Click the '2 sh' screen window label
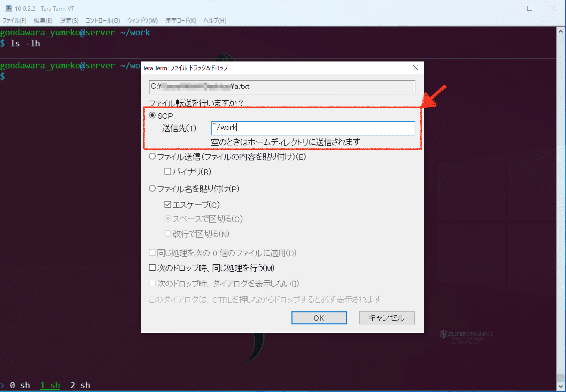The width and height of the screenshot is (566, 392). pyautogui.click(x=80, y=385)
